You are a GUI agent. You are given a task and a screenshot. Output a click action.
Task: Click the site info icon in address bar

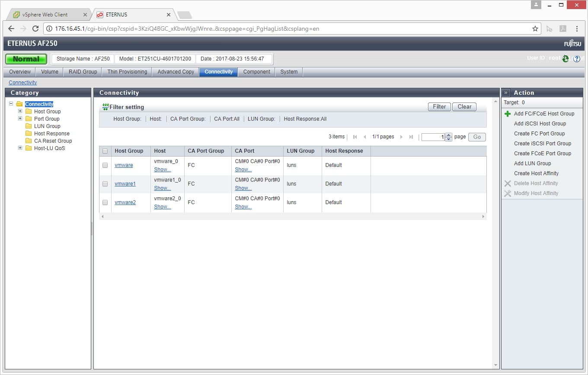pos(49,29)
